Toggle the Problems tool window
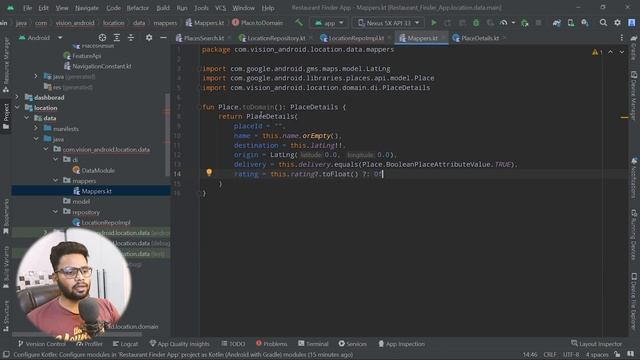This screenshot has width=640, height=360. point(271,344)
